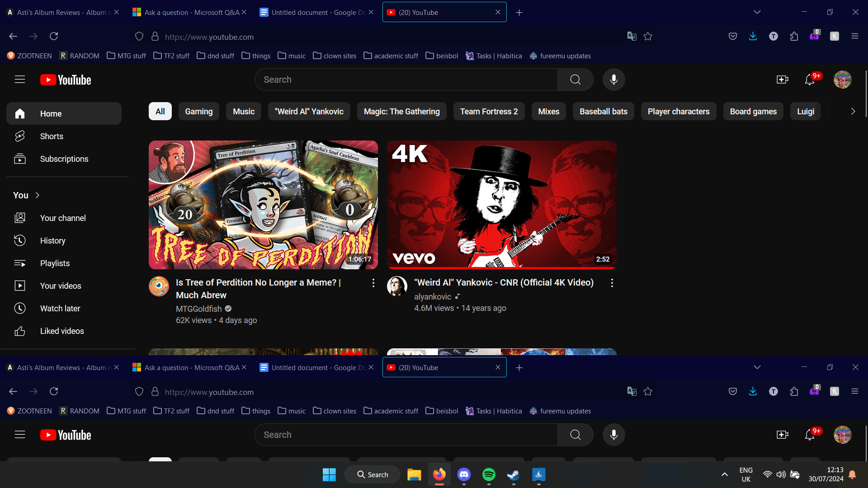The height and width of the screenshot is (488, 868).
Task: Click the upper YouTube search input field
Action: pos(406,80)
